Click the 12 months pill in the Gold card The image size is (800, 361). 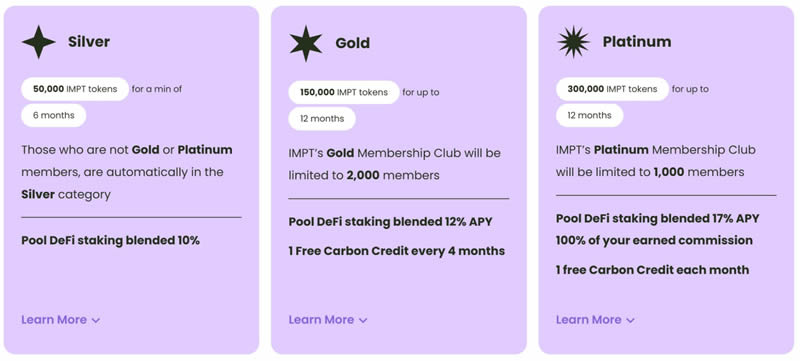tap(322, 119)
